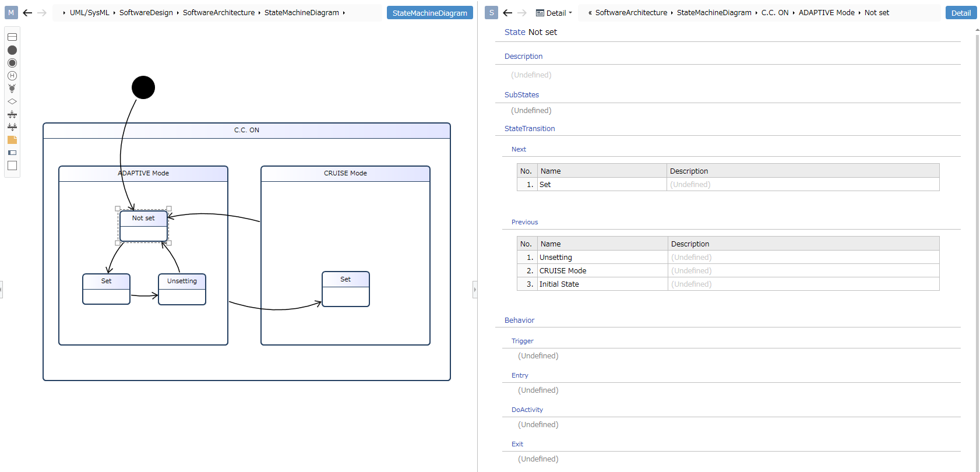
Task: Select the ADAPTIVE Mode state header
Action: click(143, 174)
